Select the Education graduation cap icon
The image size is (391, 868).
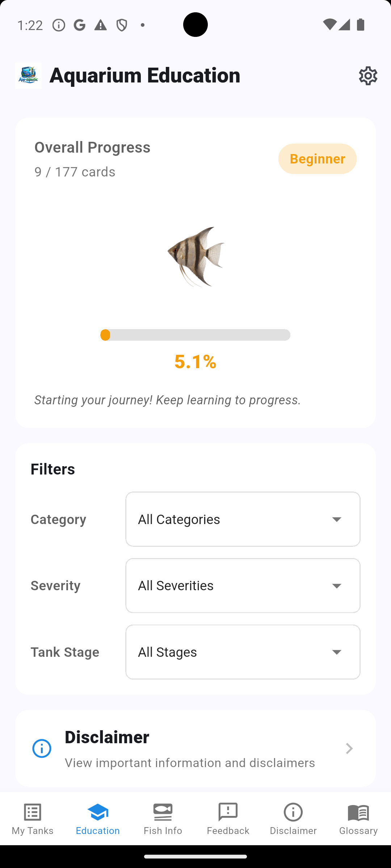[98, 812]
